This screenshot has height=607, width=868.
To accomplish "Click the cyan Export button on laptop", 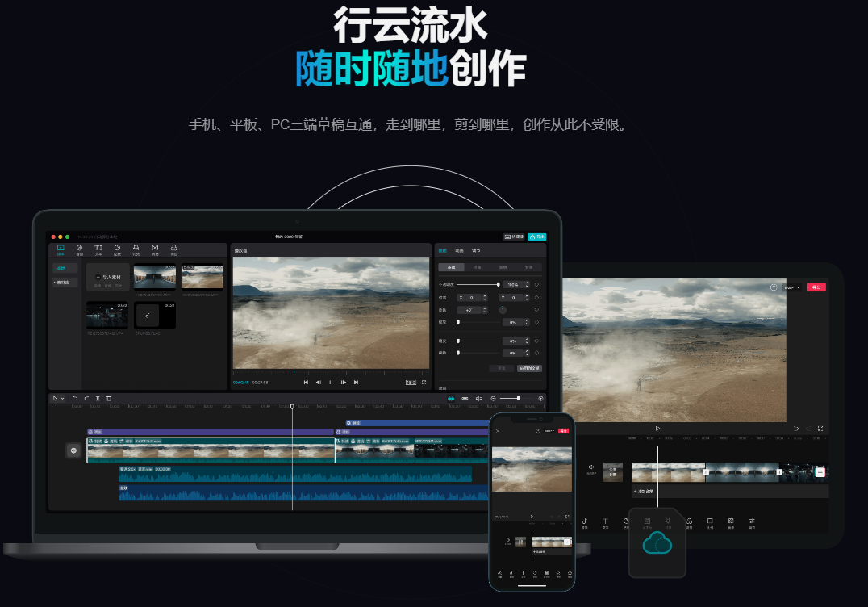I will (x=537, y=237).
